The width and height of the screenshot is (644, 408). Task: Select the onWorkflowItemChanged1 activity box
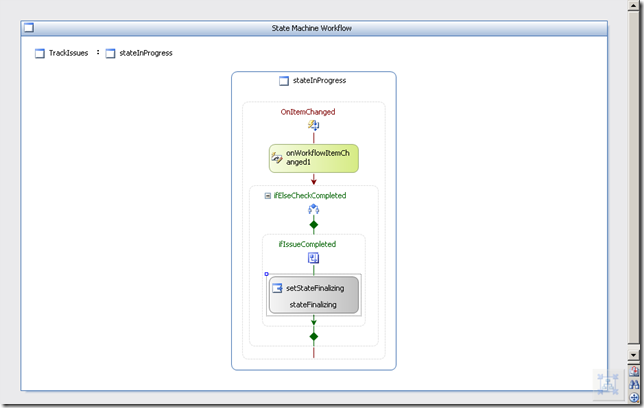coord(314,158)
